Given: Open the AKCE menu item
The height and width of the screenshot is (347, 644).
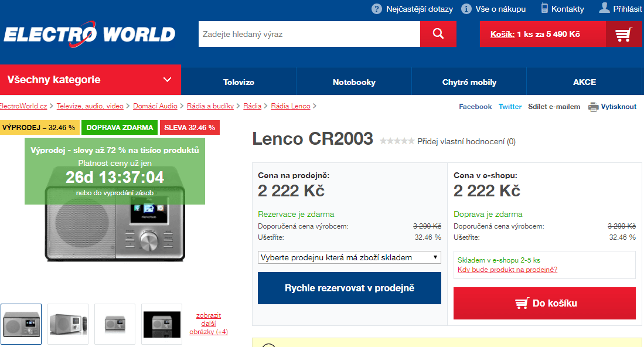Looking at the screenshot, I should [584, 82].
